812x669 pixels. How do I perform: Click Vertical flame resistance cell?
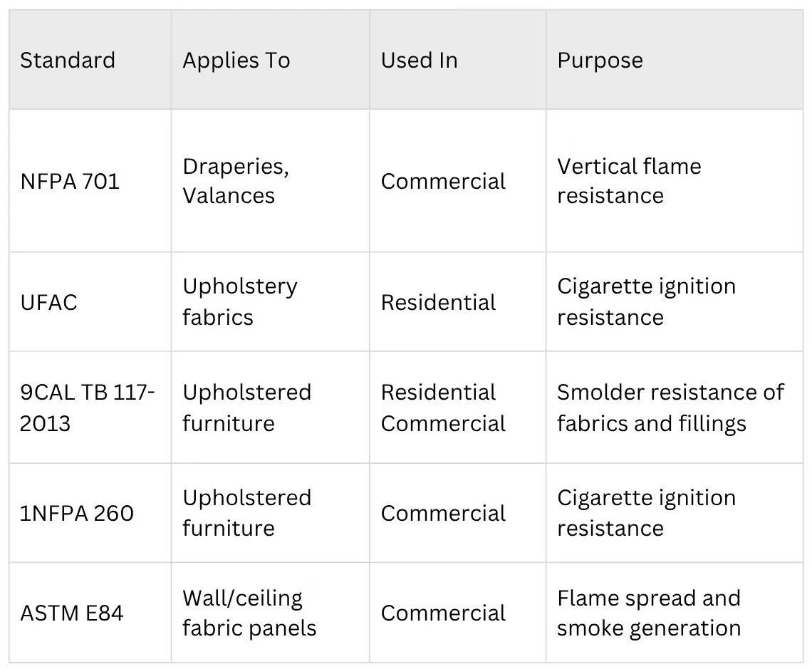point(675,181)
